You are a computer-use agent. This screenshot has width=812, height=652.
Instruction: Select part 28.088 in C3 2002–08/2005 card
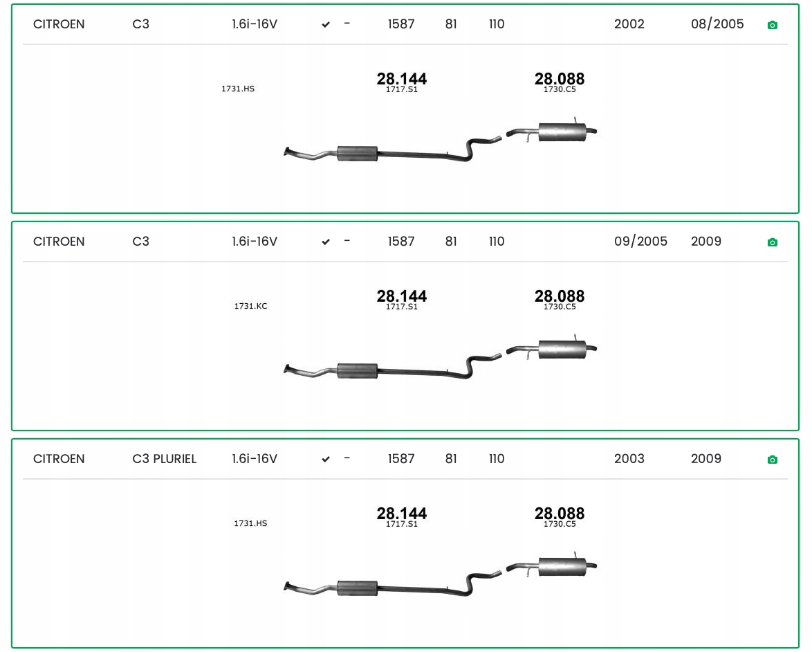pyautogui.click(x=559, y=79)
